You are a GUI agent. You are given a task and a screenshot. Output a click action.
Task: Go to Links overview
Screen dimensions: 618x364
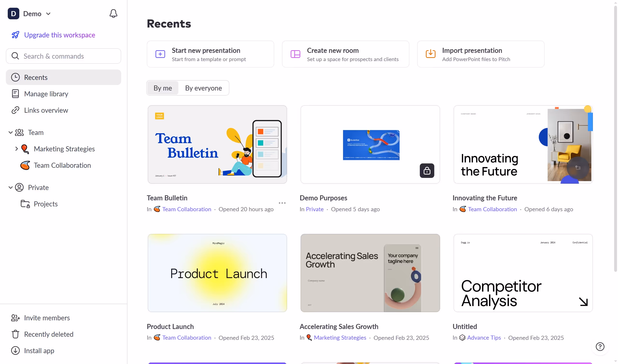(x=46, y=110)
